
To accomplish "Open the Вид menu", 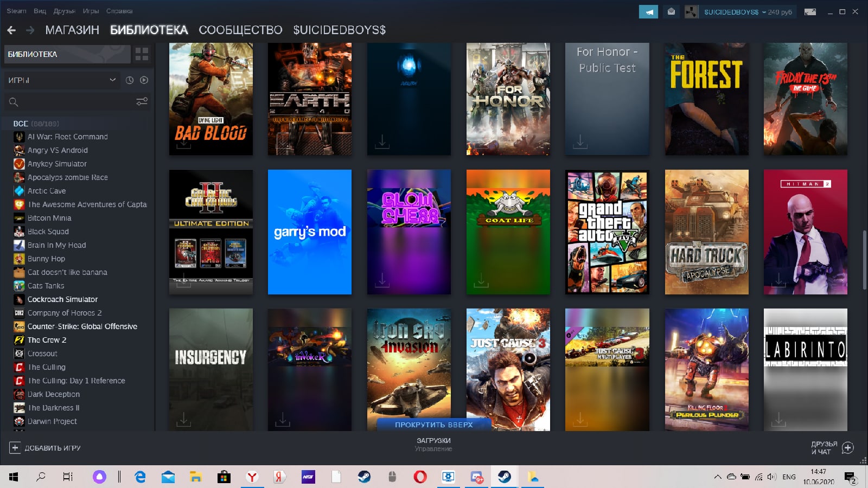I will tap(40, 11).
